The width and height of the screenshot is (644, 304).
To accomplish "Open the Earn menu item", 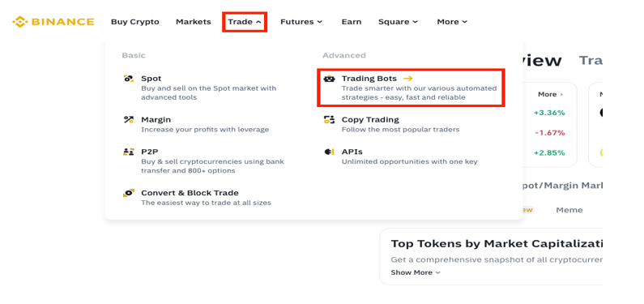I will [x=351, y=22].
